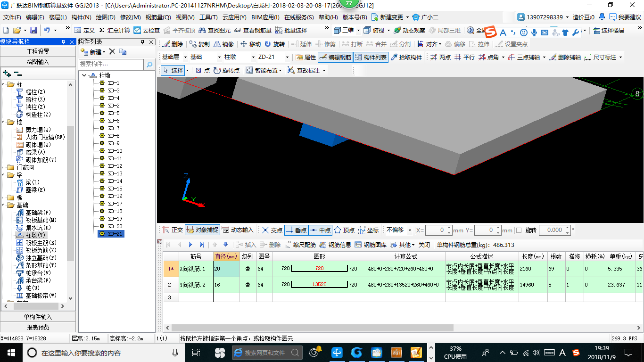644x362 pixels.
Task: Open 查看钢筋量 rebar quantity view
Action: coord(253,30)
